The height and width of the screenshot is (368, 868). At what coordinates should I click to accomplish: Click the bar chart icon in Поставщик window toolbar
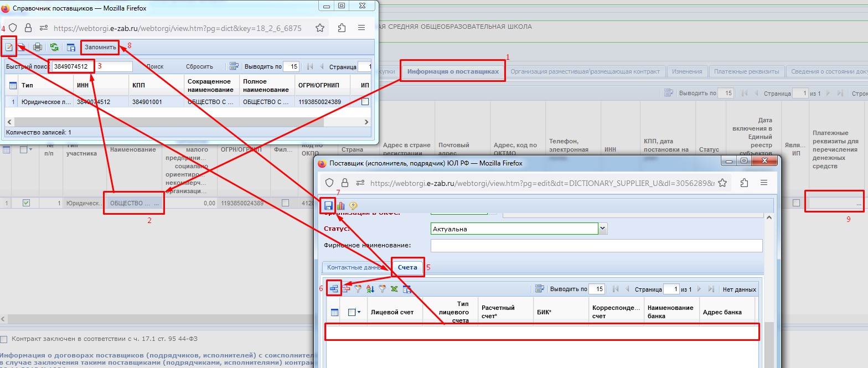click(340, 205)
